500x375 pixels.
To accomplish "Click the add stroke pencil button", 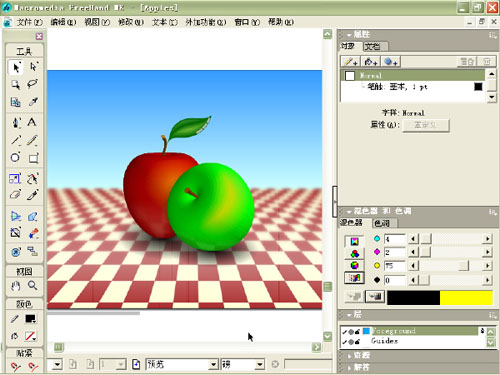I will tap(350, 62).
